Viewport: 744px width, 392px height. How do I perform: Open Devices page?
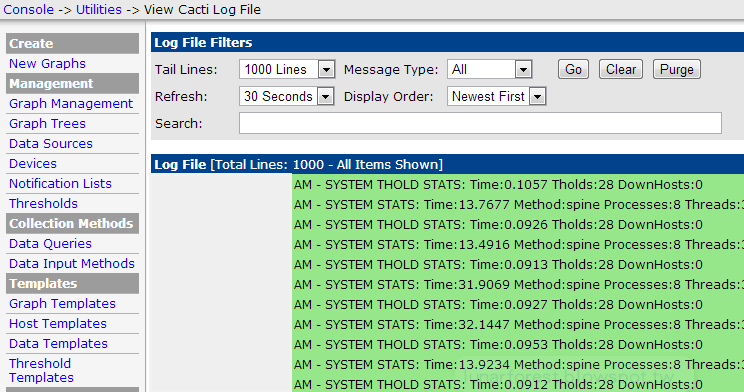(x=33, y=163)
